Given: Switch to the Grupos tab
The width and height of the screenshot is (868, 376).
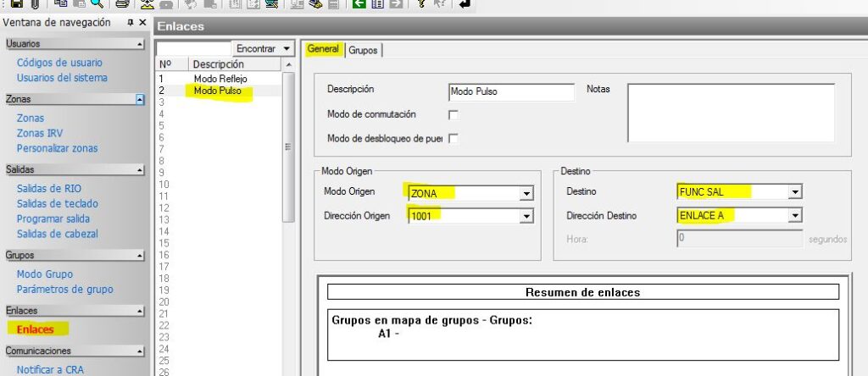Looking at the screenshot, I should pyautogui.click(x=363, y=50).
